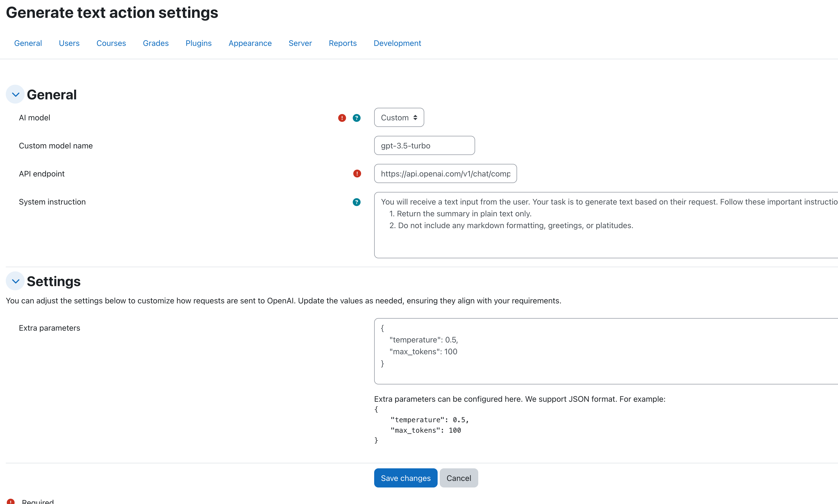Open help for System instruction

[357, 202]
